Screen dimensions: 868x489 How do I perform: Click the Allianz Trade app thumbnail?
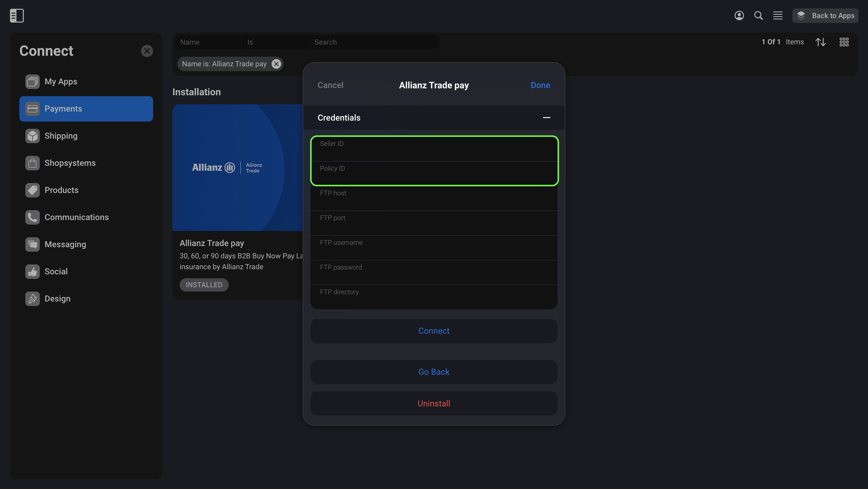coord(237,168)
